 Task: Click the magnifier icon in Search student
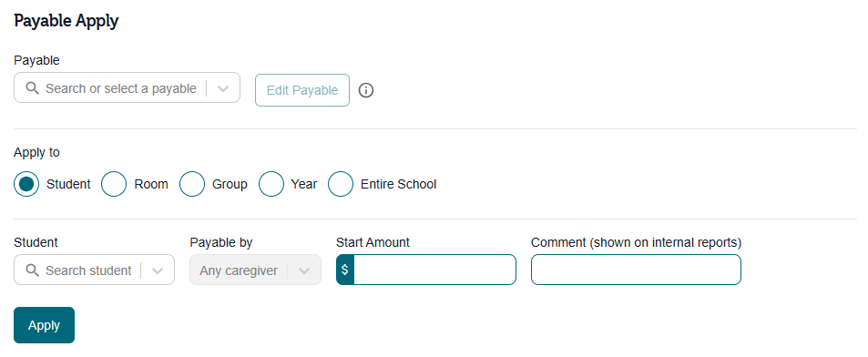(x=33, y=270)
